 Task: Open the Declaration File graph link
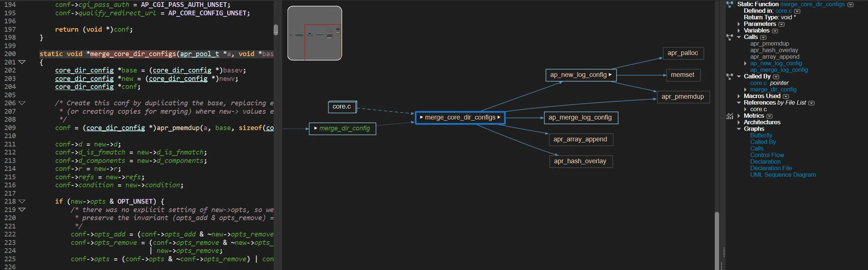tap(771, 168)
